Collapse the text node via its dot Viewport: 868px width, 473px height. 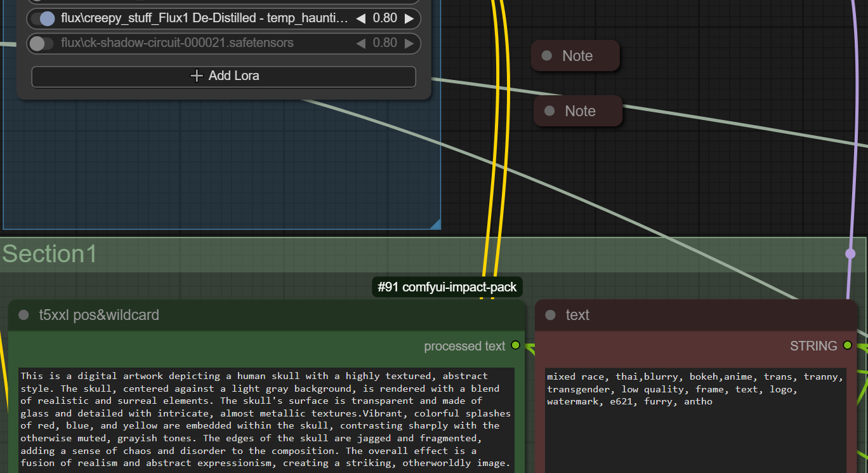tap(550, 315)
